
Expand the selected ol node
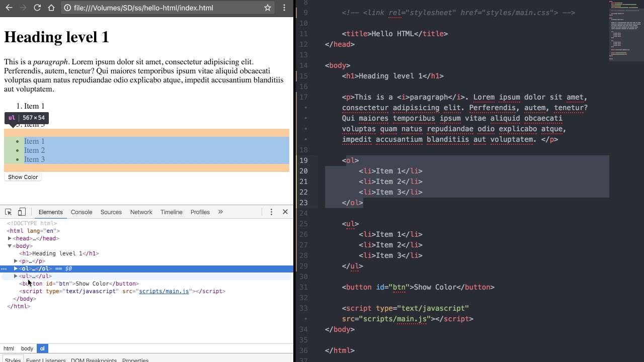16,268
